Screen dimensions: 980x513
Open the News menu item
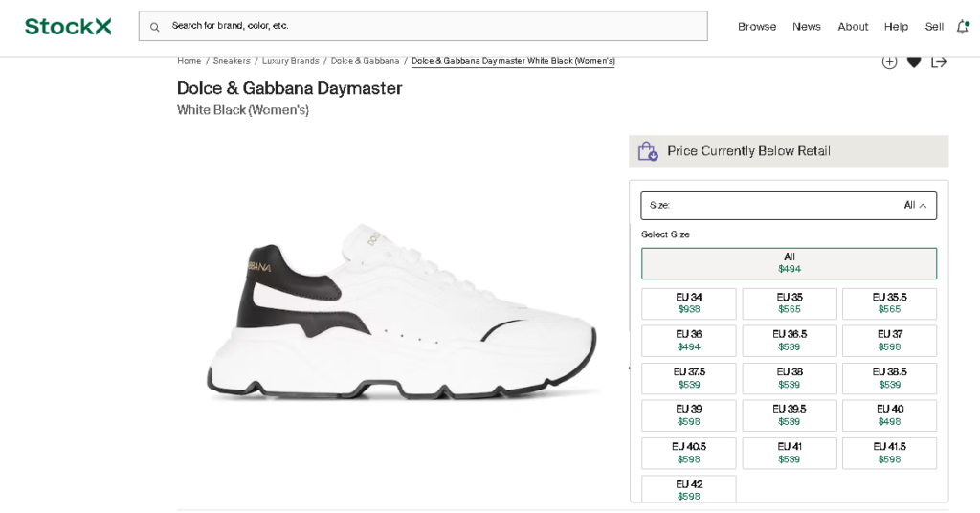(x=806, y=27)
